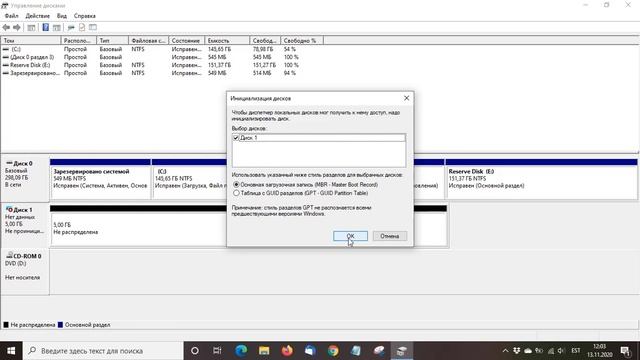The width and height of the screenshot is (640, 360).
Task: Sort by the Тип column header
Action: click(112, 40)
